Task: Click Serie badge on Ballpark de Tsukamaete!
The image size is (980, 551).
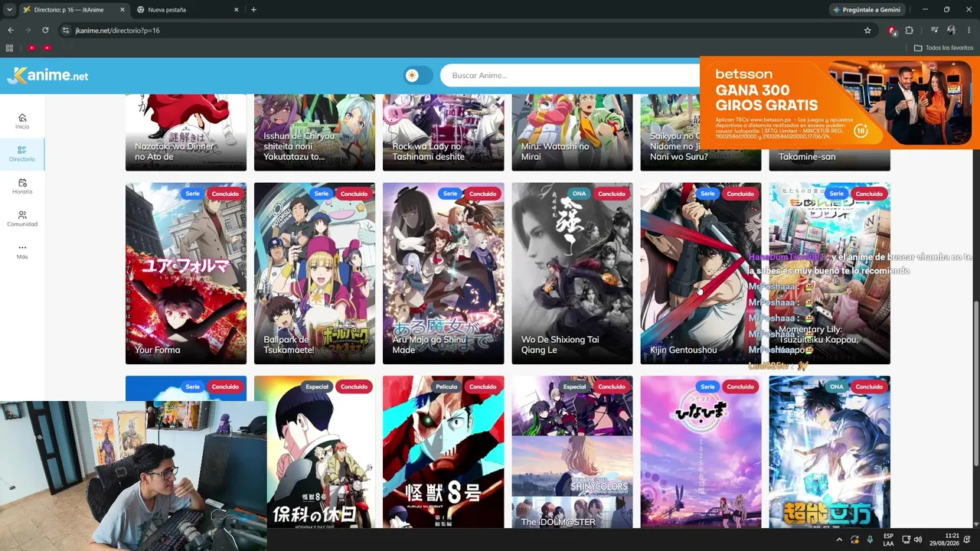Action: click(321, 194)
